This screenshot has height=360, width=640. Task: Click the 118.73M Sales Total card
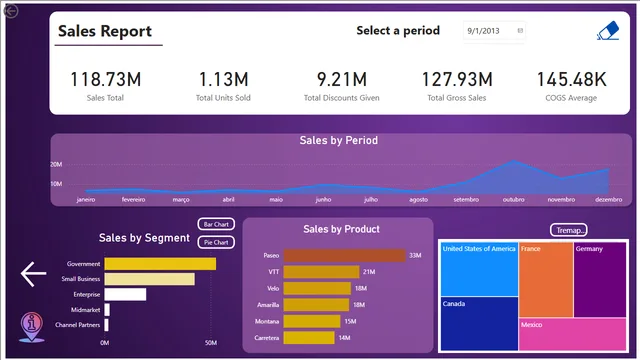105,85
